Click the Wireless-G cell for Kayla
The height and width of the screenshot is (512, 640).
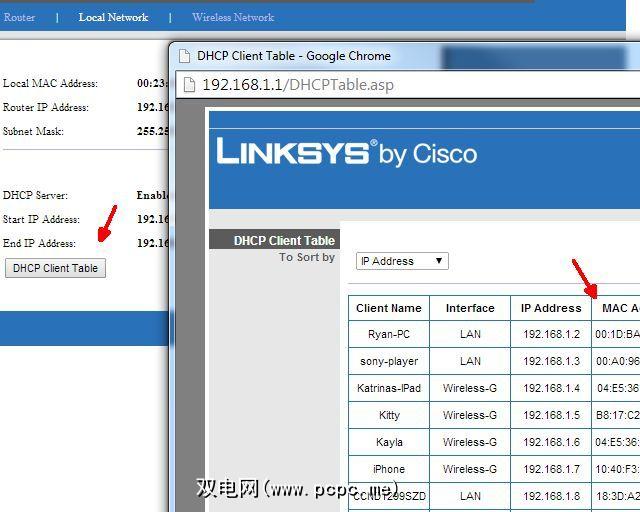(x=470, y=442)
